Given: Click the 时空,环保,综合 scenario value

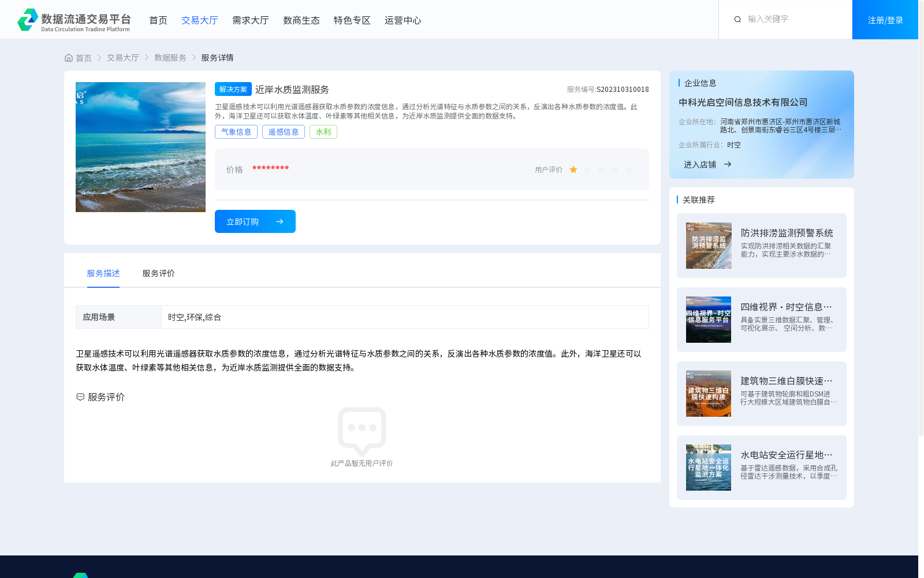Looking at the screenshot, I should (x=195, y=317).
